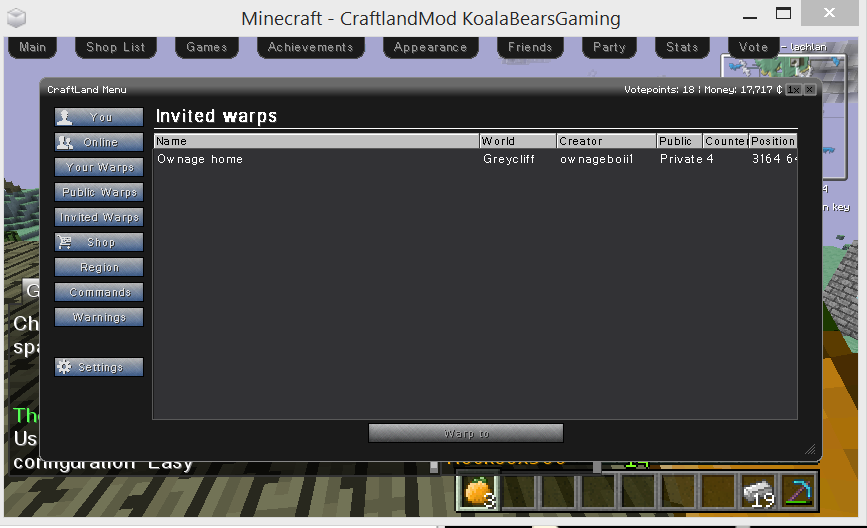This screenshot has width=867, height=528.
Task: Click the Warp to button
Action: 466,433
